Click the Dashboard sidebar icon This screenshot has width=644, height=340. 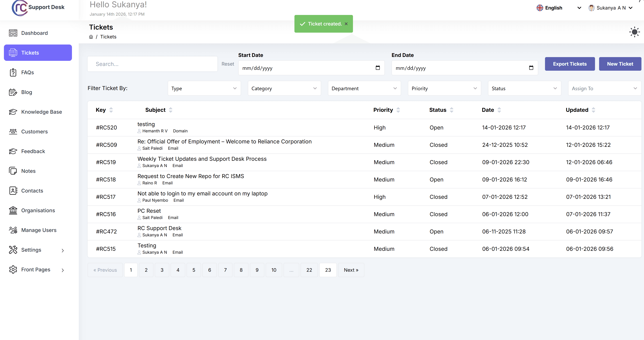coord(13,33)
